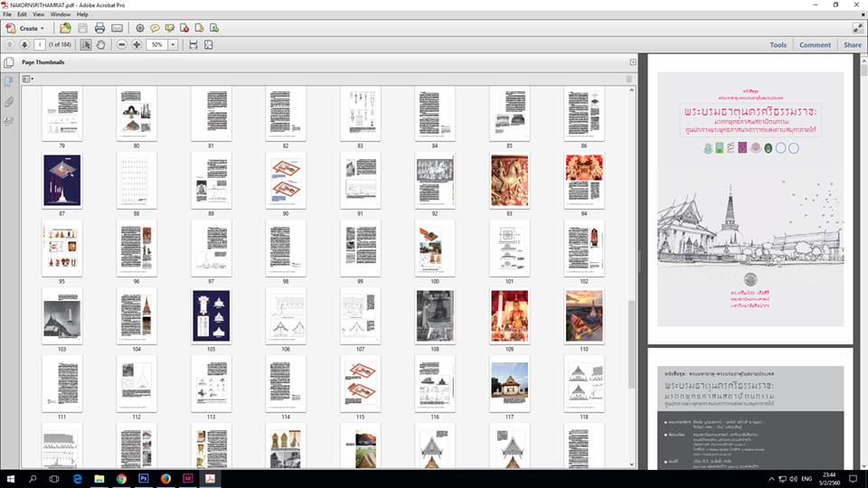The height and width of the screenshot is (488, 868).
Task: Open thumbnail panel options dropdown
Action: click(x=27, y=79)
